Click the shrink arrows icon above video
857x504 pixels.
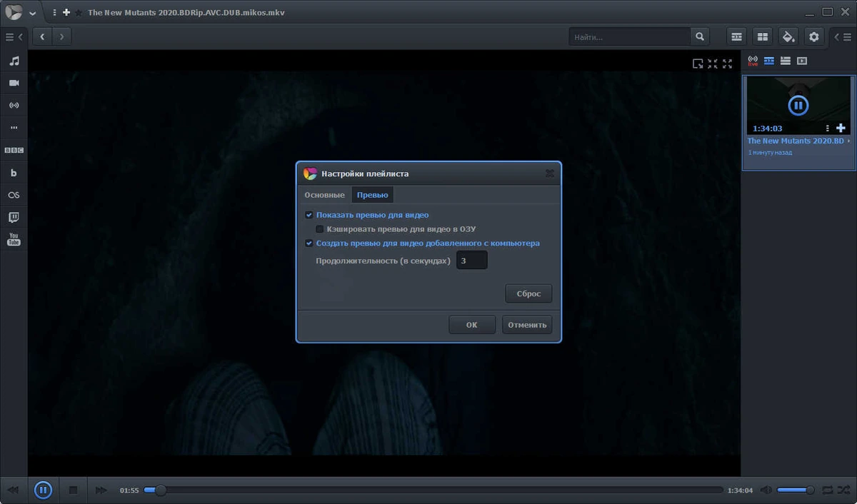713,64
